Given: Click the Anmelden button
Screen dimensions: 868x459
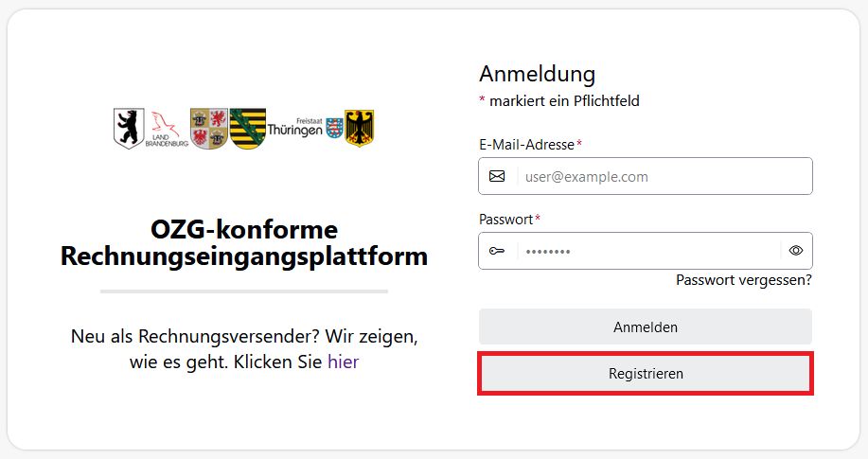Looking at the screenshot, I should (646, 327).
